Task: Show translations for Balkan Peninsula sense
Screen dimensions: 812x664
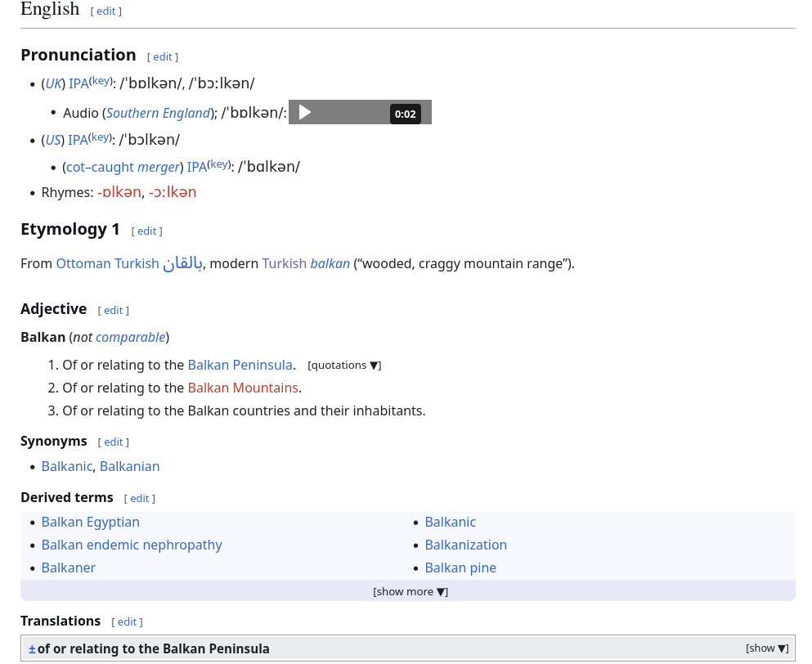Action: [767, 648]
